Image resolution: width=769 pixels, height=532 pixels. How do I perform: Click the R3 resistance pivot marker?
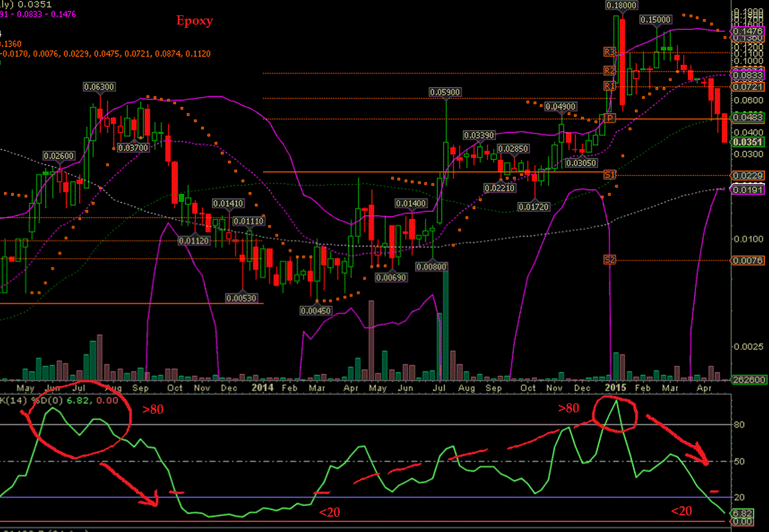click(x=609, y=52)
